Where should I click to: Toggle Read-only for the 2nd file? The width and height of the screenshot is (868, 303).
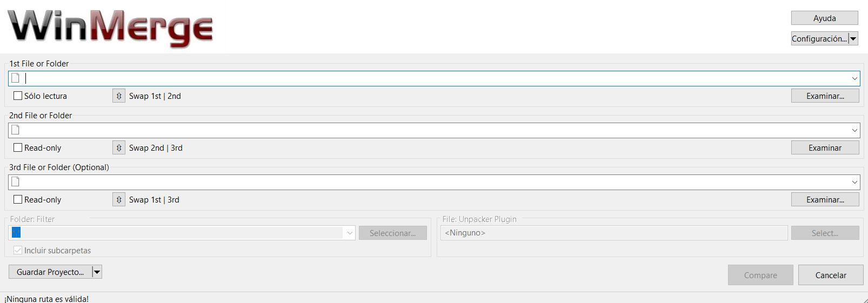(18, 148)
